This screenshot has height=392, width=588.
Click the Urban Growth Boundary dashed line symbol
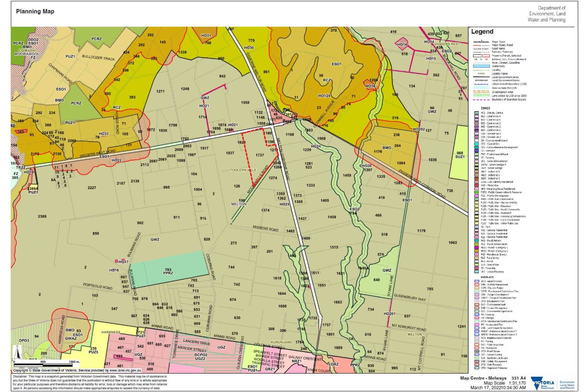tap(481, 84)
